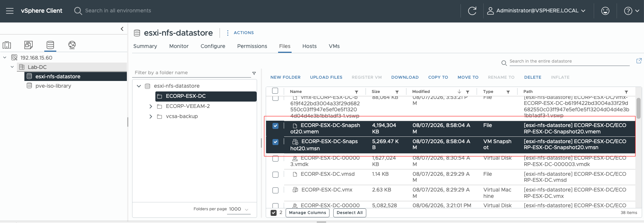Click the NEW FOLDER button

point(286,78)
